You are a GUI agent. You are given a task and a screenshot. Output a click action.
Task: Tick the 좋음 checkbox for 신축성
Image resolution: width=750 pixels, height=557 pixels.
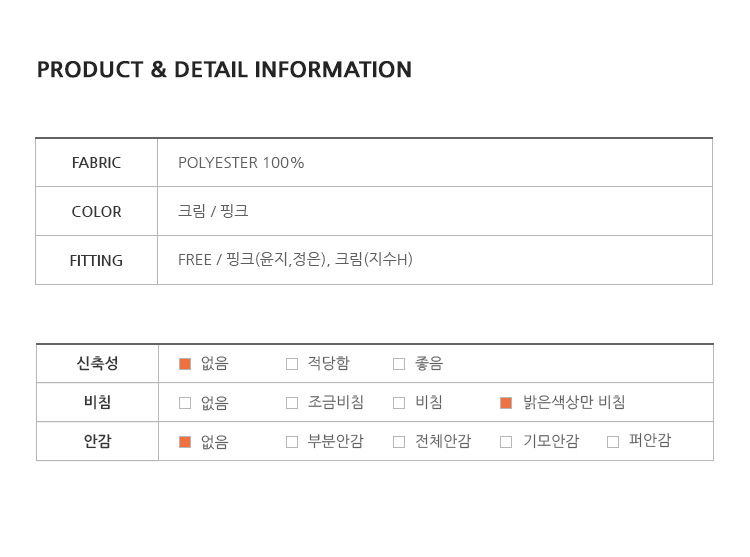pos(399,364)
